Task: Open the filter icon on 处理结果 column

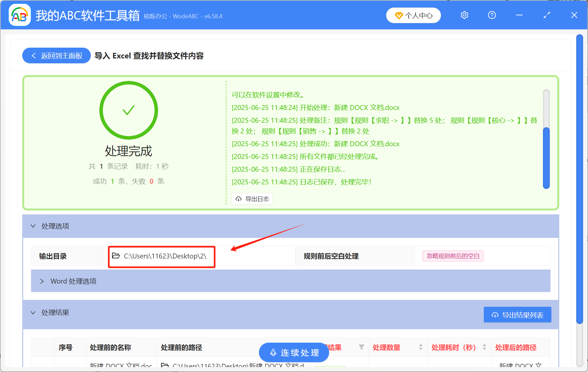Action: (361, 347)
